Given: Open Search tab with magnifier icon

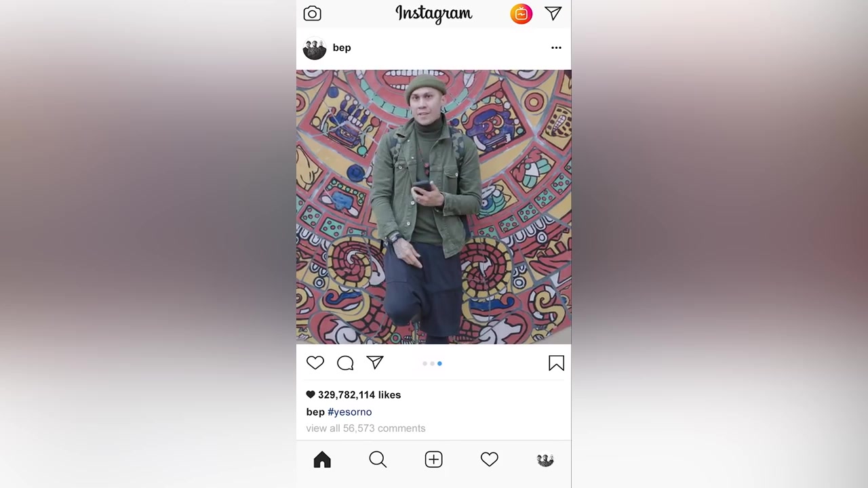Looking at the screenshot, I should click(x=378, y=460).
